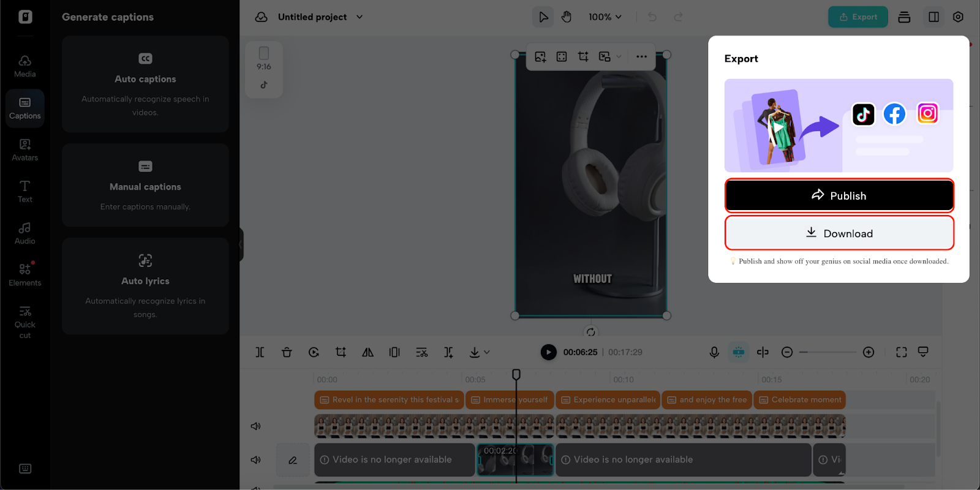Choose Manual captions option
Screen dimensions: 980x490
click(145, 185)
